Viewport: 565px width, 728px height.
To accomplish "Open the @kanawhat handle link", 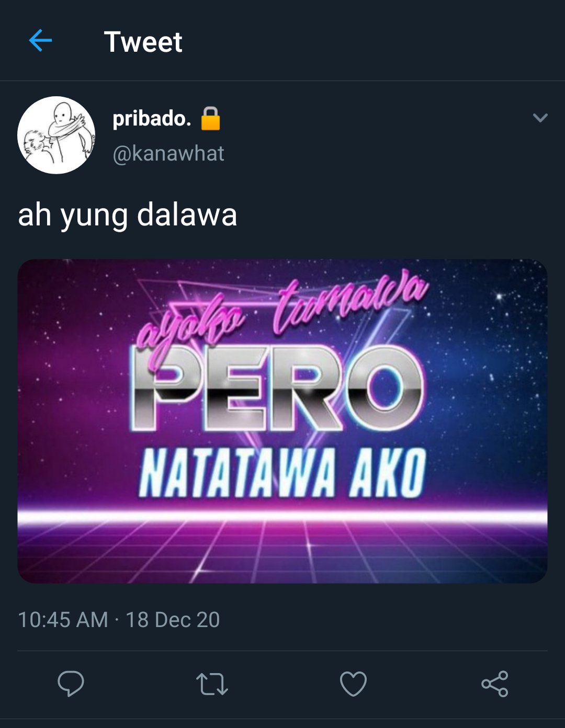I will [x=168, y=153].
